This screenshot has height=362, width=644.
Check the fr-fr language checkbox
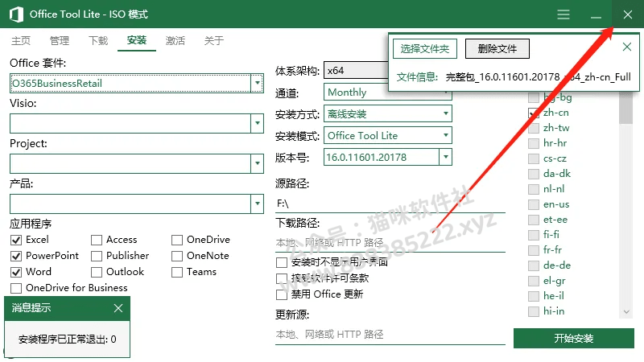534,250
